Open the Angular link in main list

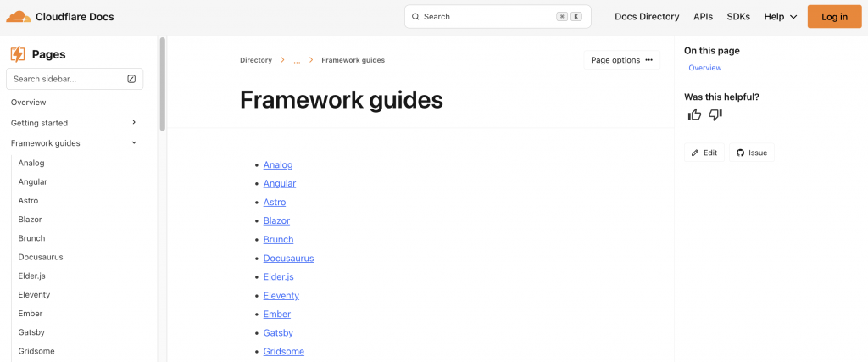click(x=280, y=183)
